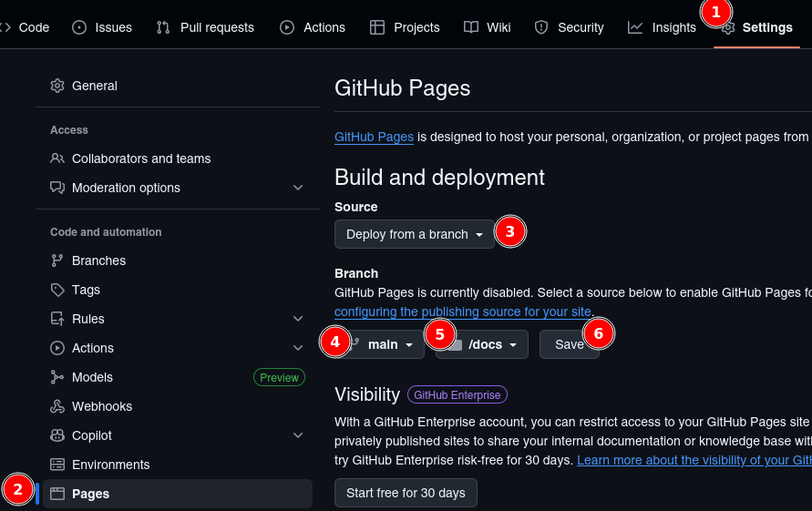The image size is (812, 511).
Task: Click the Issues circle-dot icon
Action: pyautogui.click(x=79, y=27)
